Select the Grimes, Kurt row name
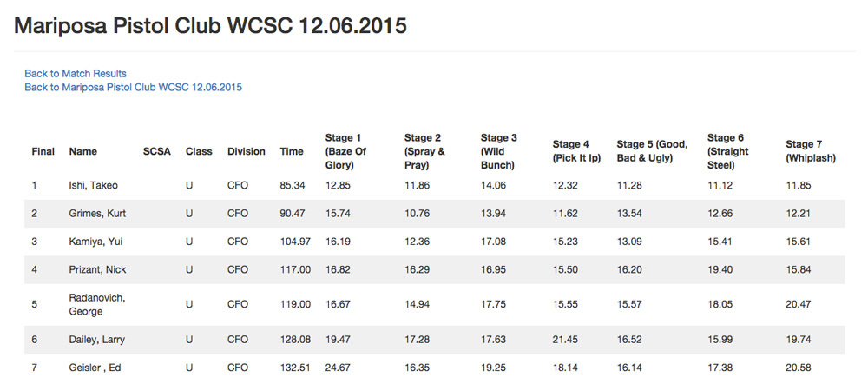 98,214
